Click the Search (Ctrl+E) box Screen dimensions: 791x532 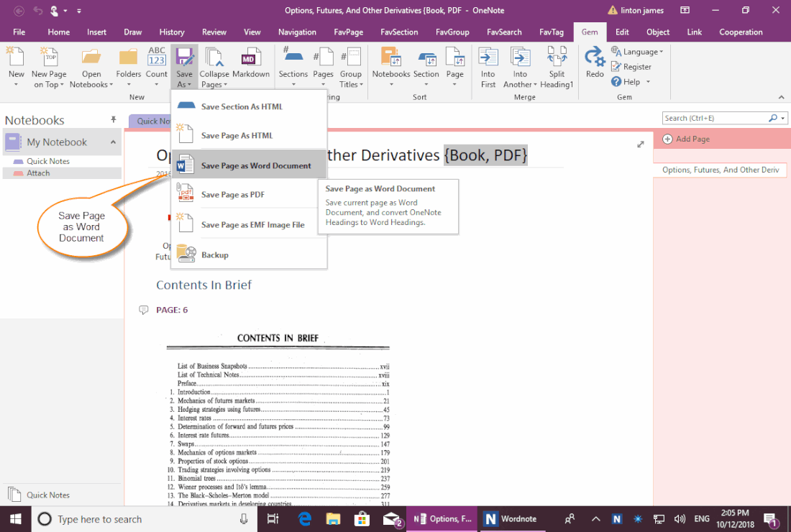tap(715, 118)
